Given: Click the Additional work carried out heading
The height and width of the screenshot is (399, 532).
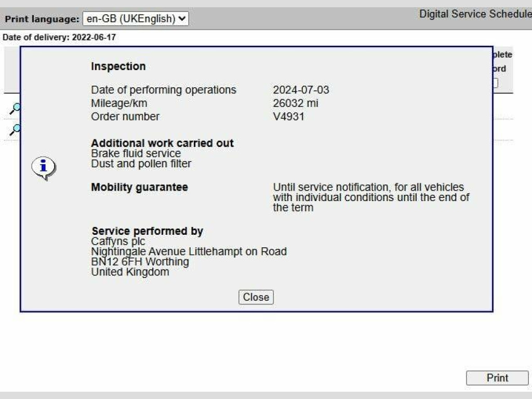Looking at the screenshot, I should (x=162, y=143).
